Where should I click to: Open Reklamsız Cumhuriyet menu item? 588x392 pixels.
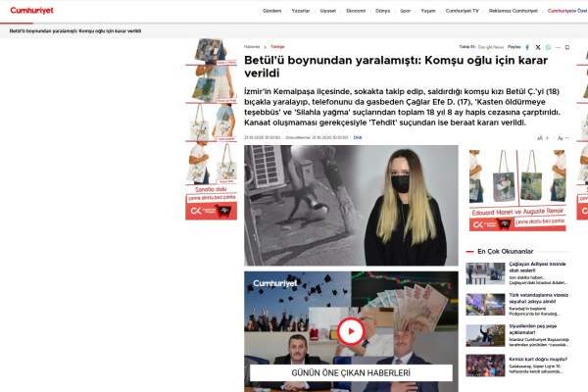(x=513, y=11)
